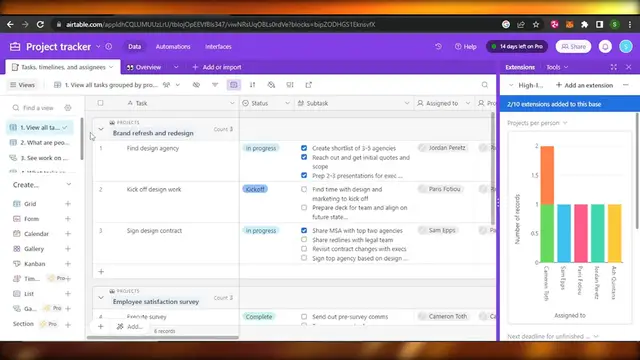Add a new Kanban view with the plus
The width and height of the screenshot is (640, 360).
coord(68,264)
